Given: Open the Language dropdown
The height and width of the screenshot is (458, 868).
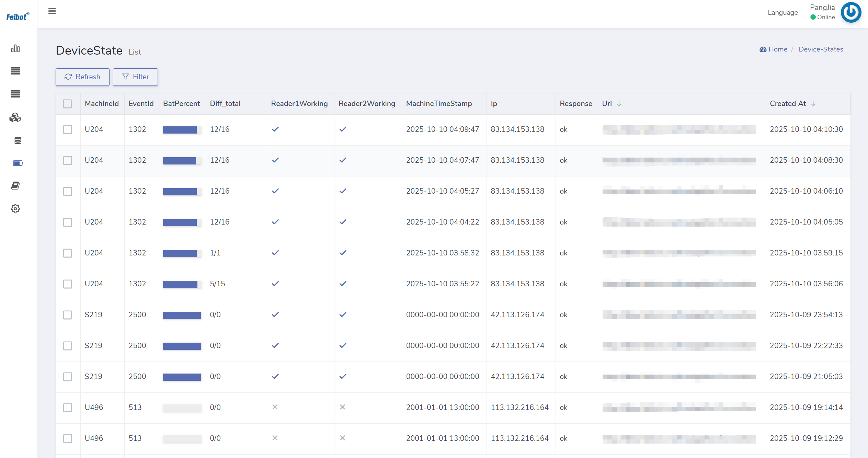Looking at the screenshot, I should tap(783, 13).
